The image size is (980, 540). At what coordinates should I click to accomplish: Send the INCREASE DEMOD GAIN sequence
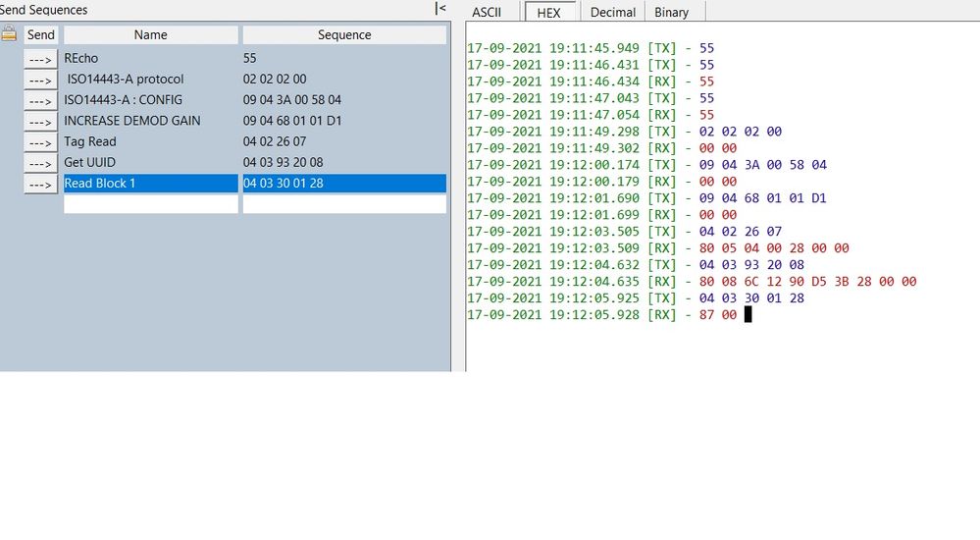pyautogui.click(x=40, y=122)
